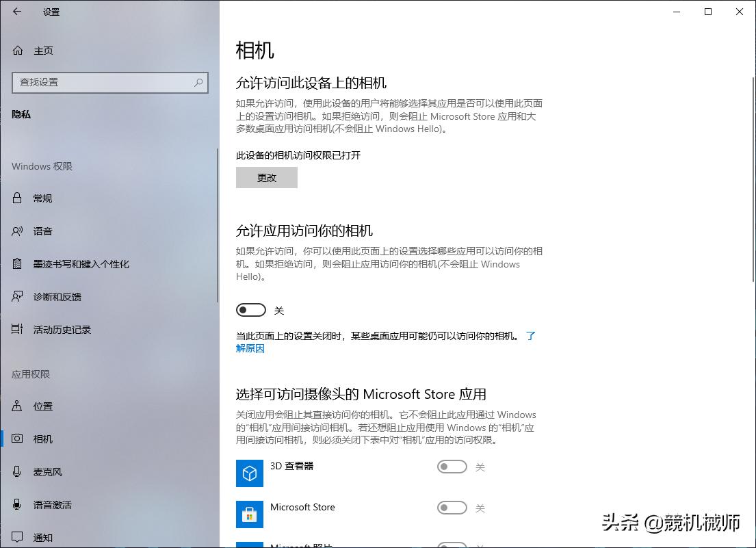Click the 诊断和反馈 feedback sidebar icon
756x548 pixels.
coord(16,296)
